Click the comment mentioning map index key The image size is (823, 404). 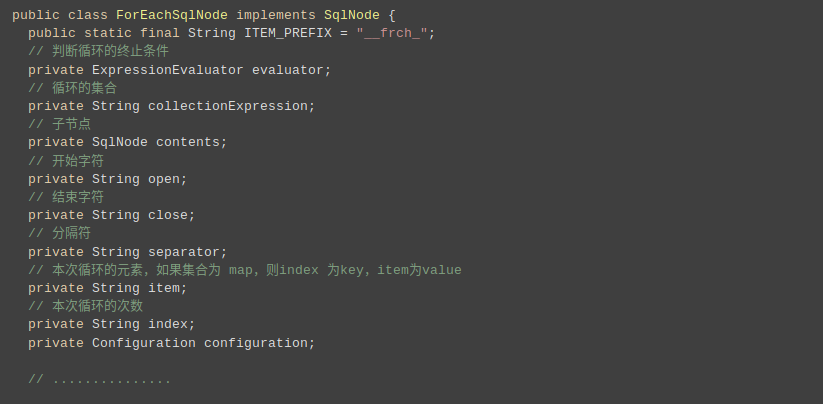245,271
